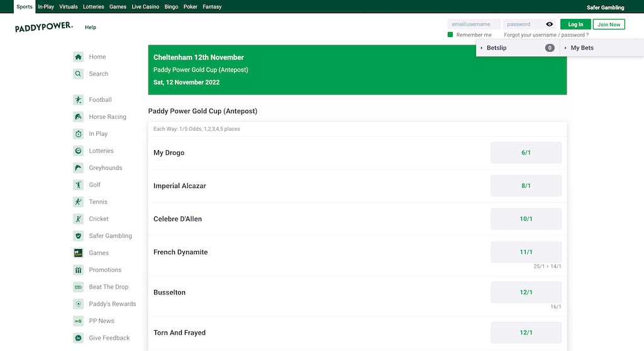Select Busselton 12/1 odds
This screenshot has width=644, height=351.
coord(526,292)
